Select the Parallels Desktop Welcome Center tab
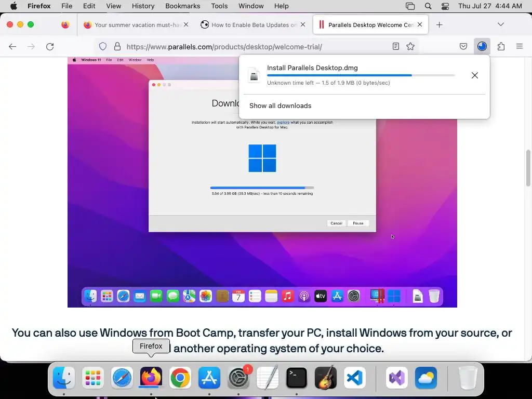532x399 pixels. point(370,25)
